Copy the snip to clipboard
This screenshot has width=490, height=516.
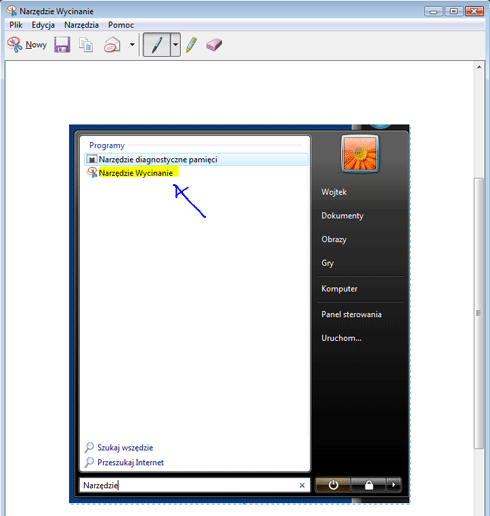tap(86, 45)
